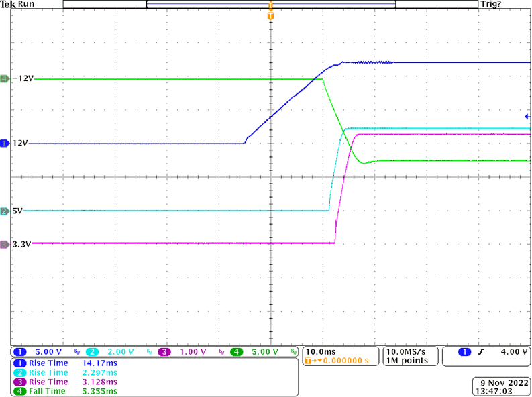Screen dimensions: 532x397
Task: Click the channel 2 ground marker labeled 5V
Action: coord(4,211)
